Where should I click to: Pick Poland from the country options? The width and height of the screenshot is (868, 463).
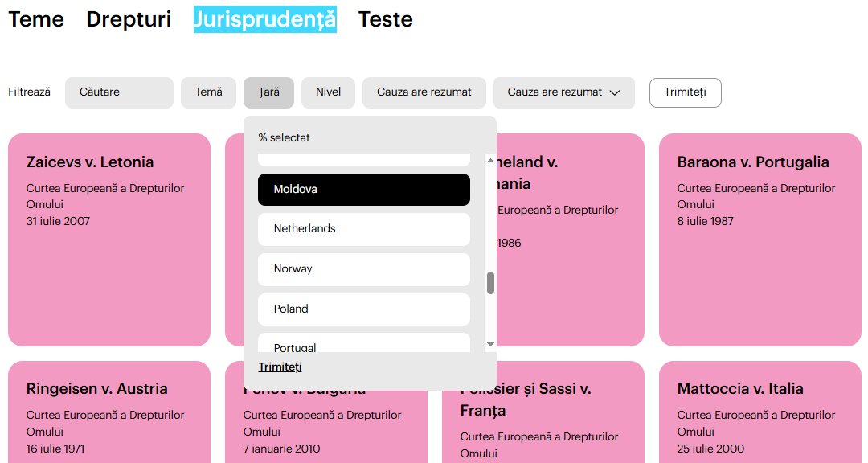[363, 309]
